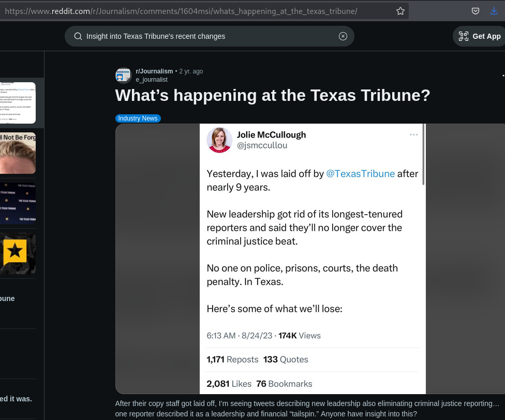Click the name 'Jolie McCullough' in the tweet
The height and width of the screenshot is (420, 505).
pyautogui.click(x=272, y=135)
